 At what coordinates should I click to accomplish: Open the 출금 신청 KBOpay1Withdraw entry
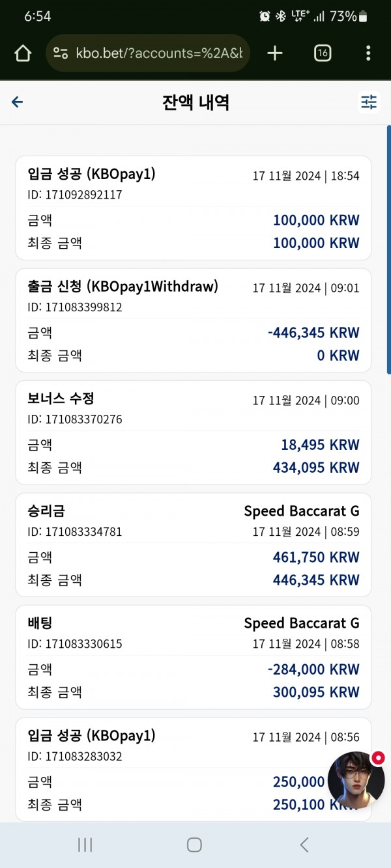(x=194, y=320)
